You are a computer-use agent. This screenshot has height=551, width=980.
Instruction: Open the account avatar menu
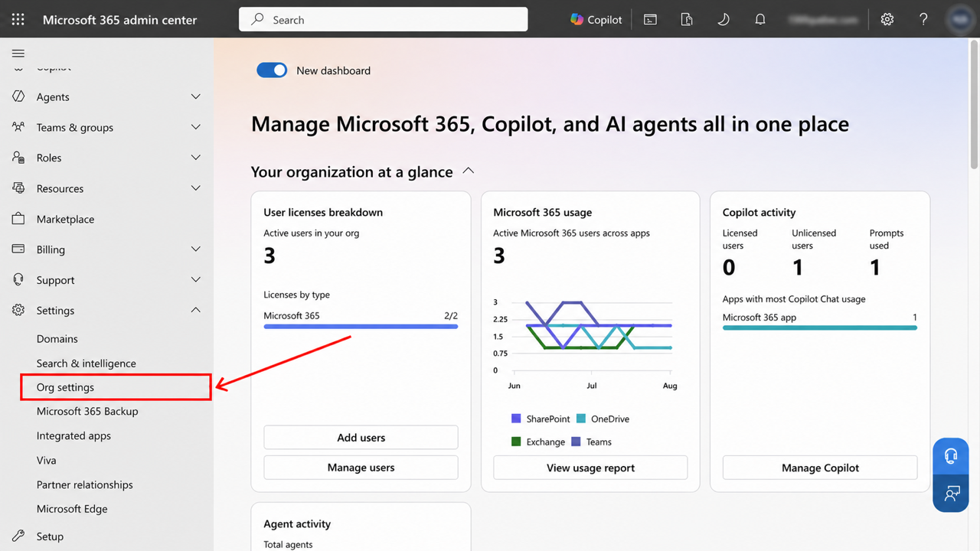[959, 20]
